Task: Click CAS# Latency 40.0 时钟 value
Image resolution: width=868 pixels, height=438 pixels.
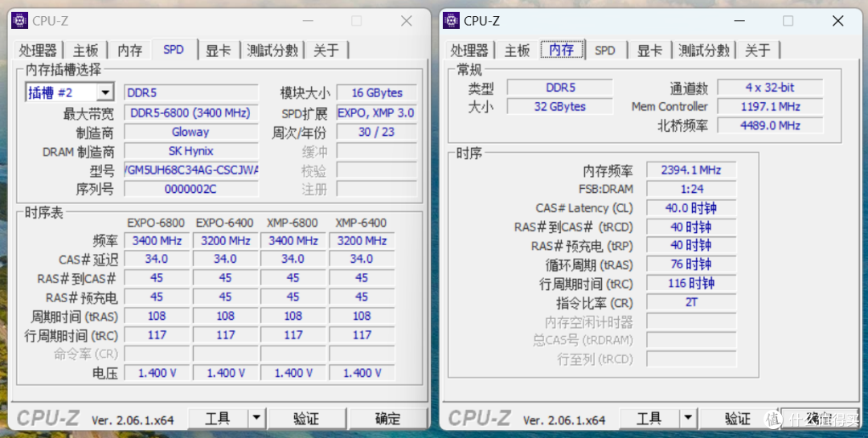Action: tap(691, 208)
